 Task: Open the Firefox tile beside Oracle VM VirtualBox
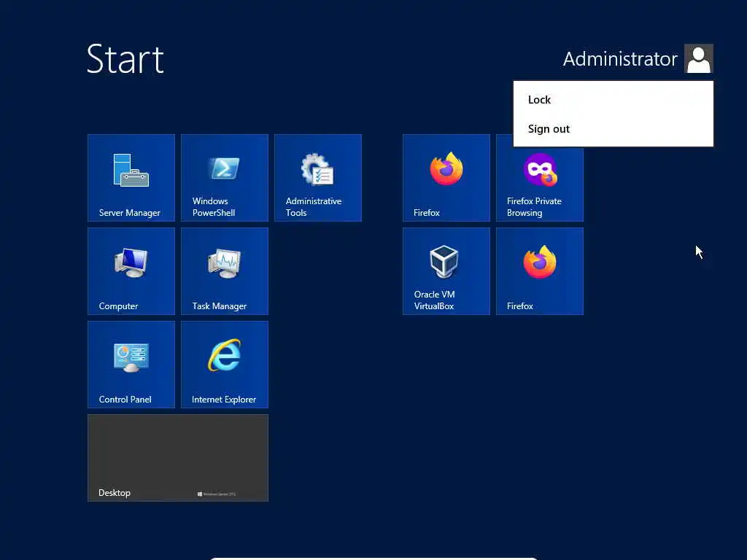coord(539,271)
